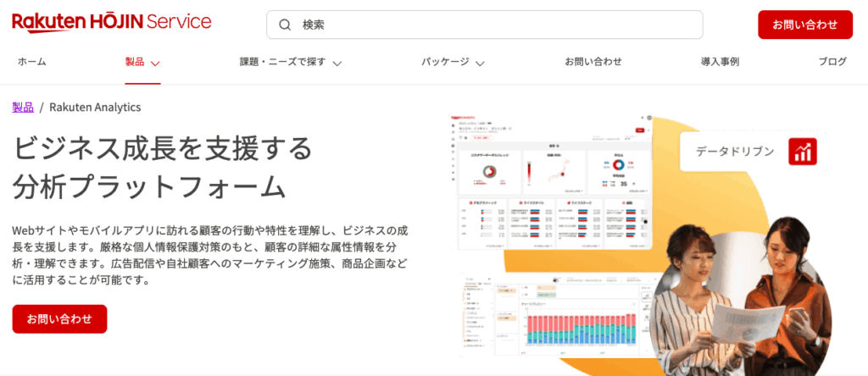Click the Rakuten Analytics breadcrumb text

[x=95, y=108]
